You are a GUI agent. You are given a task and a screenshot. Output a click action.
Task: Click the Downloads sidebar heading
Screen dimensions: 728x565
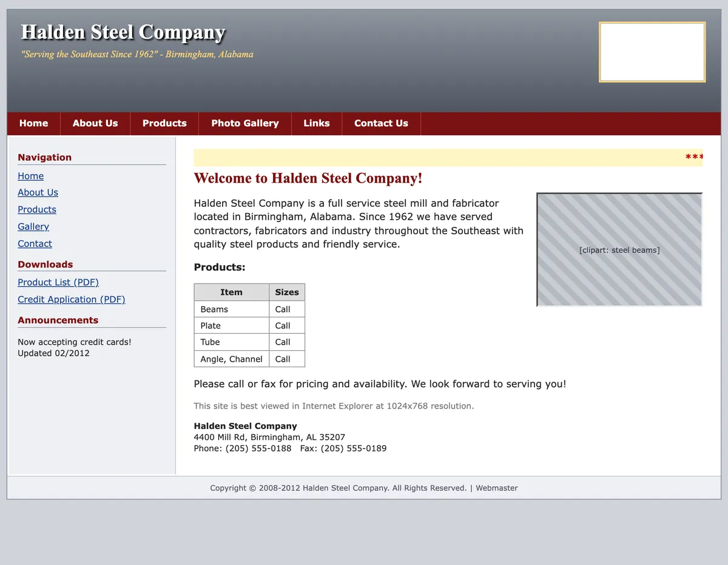[x=45, y=265]
